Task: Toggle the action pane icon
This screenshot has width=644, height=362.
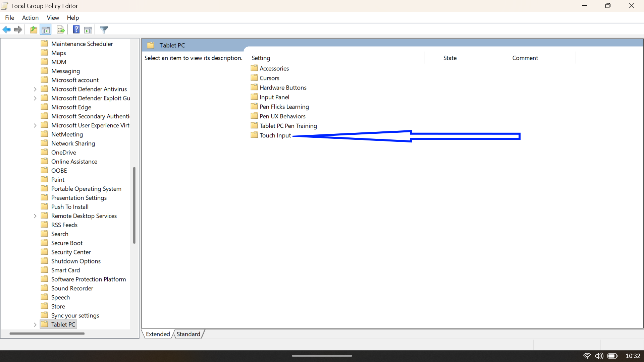Action: (88, 29)
